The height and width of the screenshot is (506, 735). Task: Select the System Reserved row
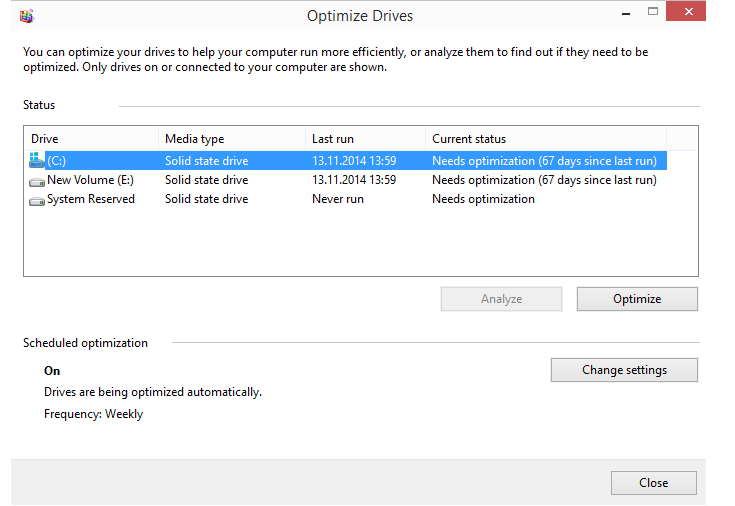[x=347, y=199]
